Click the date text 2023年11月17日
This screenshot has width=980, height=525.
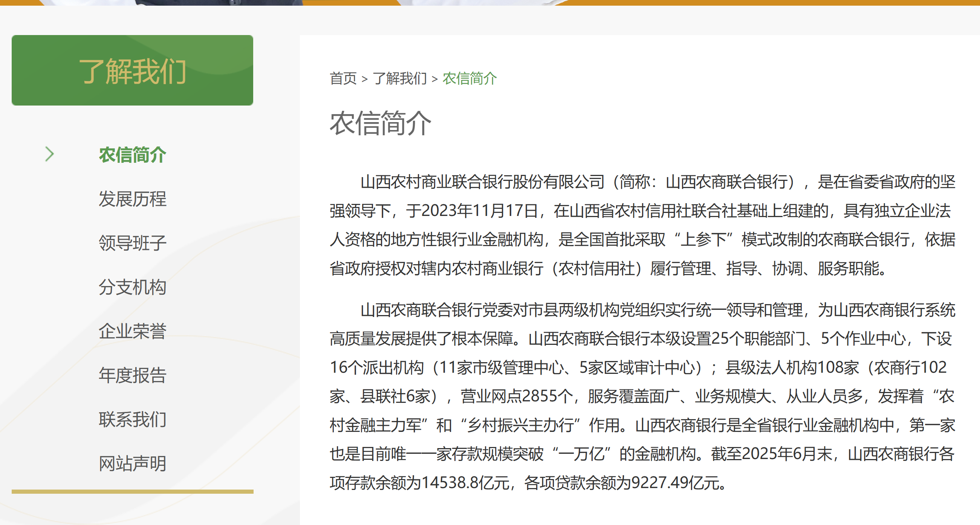tap(479, 211)
